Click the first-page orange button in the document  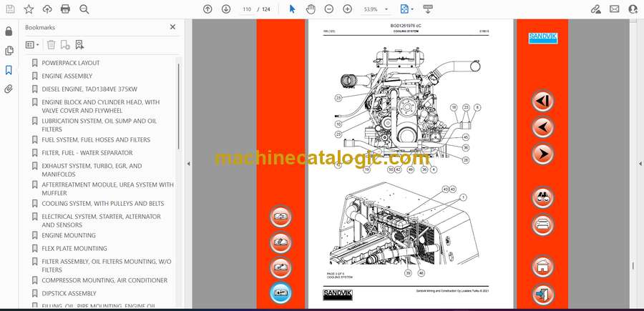click(x=542, y=101)
